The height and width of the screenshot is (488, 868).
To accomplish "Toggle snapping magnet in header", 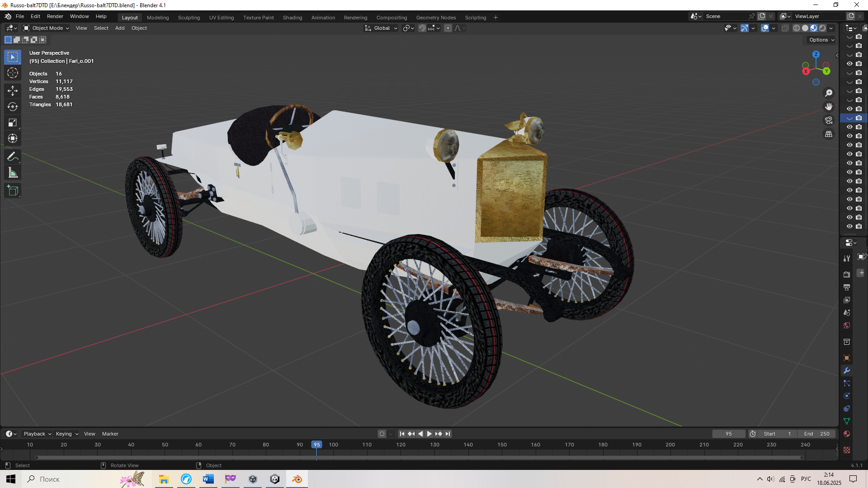I will click(422, 28).
